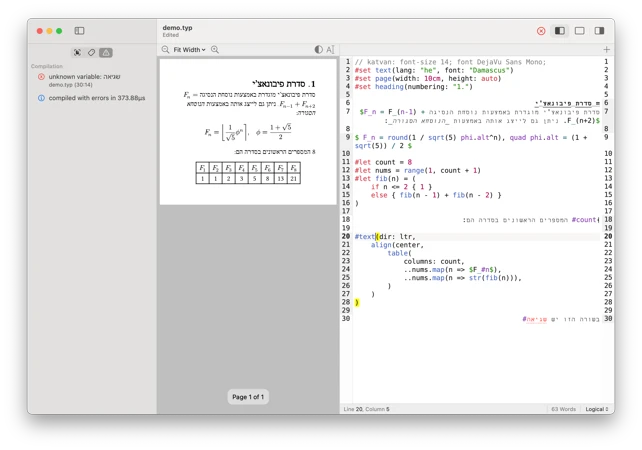Screen dimensions: 642x450
Task: Toggle the sidebar with the title bar icon
Action: 79,31
